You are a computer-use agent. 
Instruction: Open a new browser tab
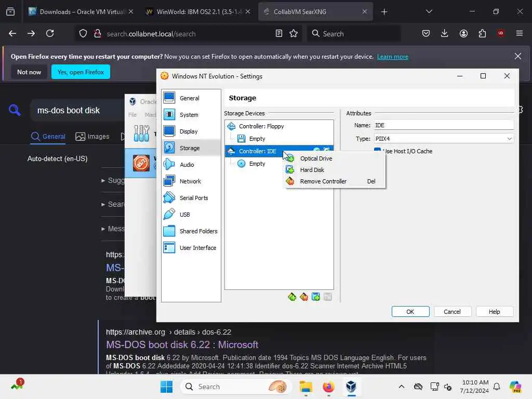384,12
